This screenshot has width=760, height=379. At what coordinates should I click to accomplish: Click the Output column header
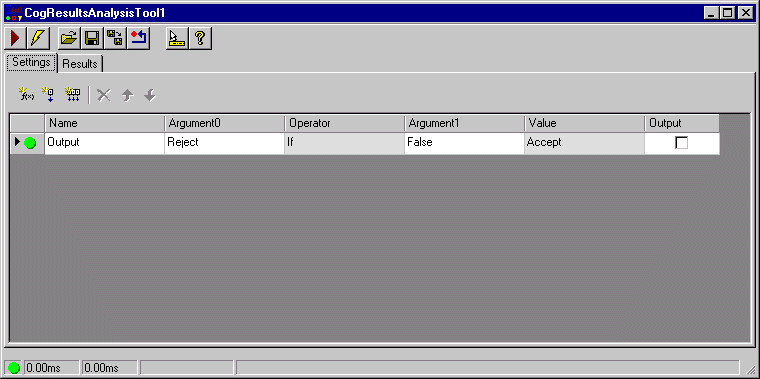682,123
